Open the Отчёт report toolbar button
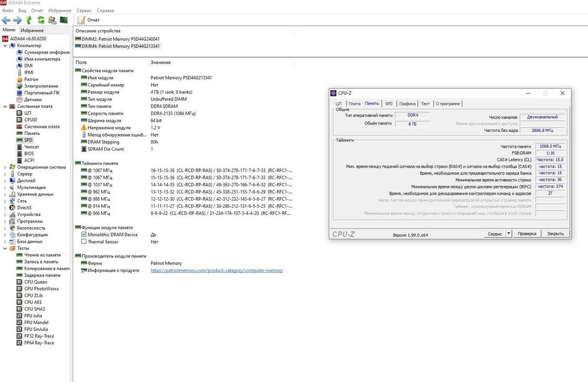This screenshot has height=382, width=588. [89, 20]
